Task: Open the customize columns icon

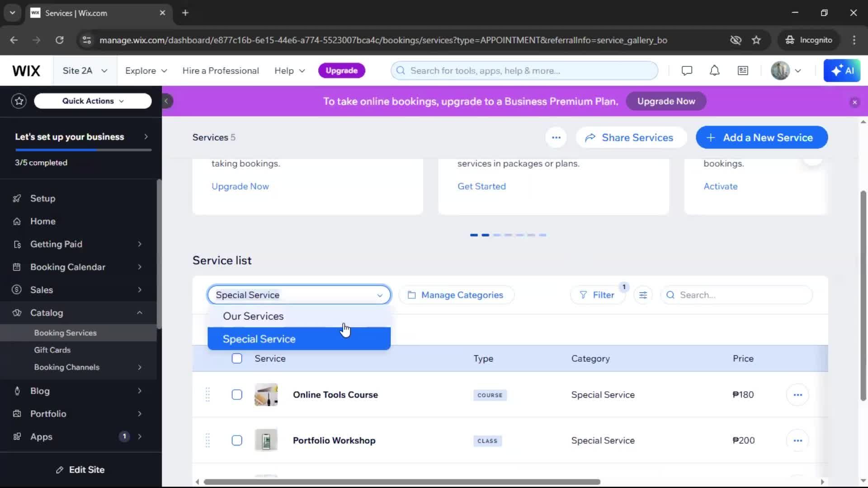Action: pyautogui.click(x=643, y=295)
